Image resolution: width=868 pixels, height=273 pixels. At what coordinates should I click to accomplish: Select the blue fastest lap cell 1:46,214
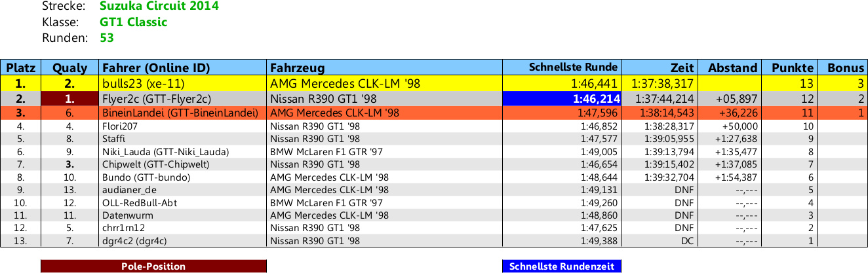pos(561,99)
